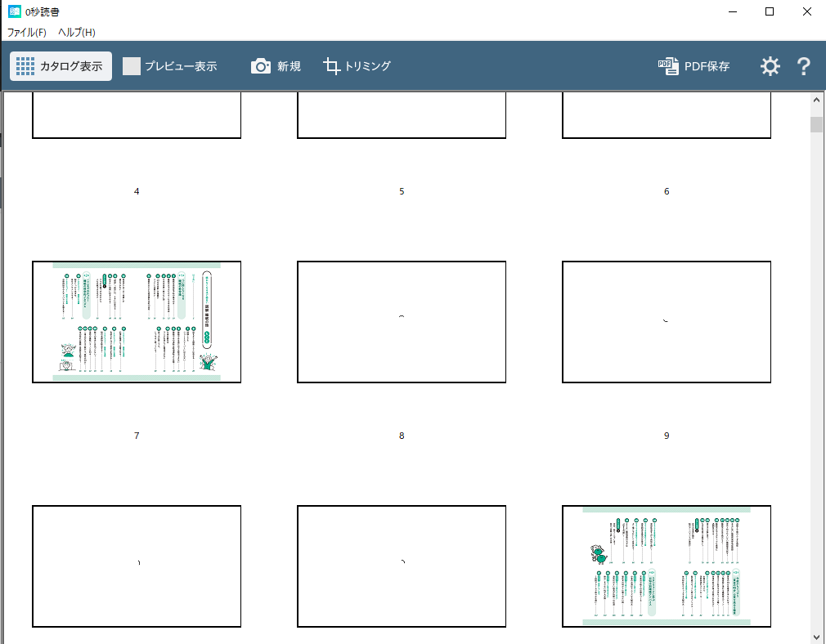
Task: Click the catalog view grid icon
Action: pyautogui.click(x=25, y=66)
